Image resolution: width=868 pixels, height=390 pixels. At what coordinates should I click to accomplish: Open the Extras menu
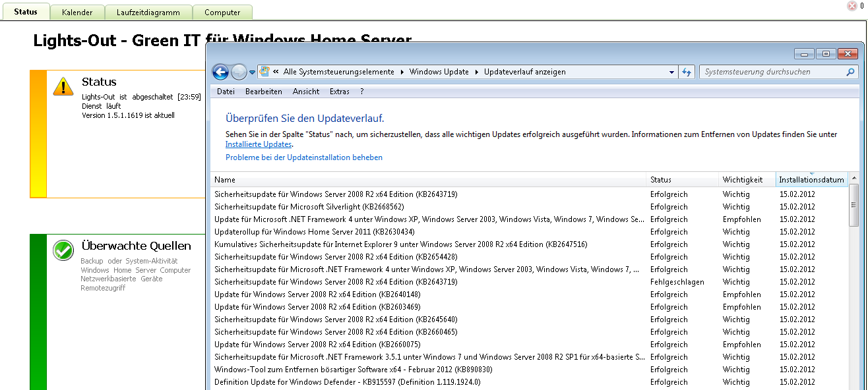tap(340, 92)
